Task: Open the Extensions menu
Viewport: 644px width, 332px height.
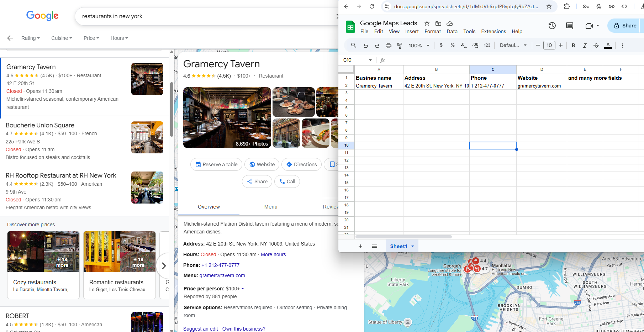Action: pos(493,31)
